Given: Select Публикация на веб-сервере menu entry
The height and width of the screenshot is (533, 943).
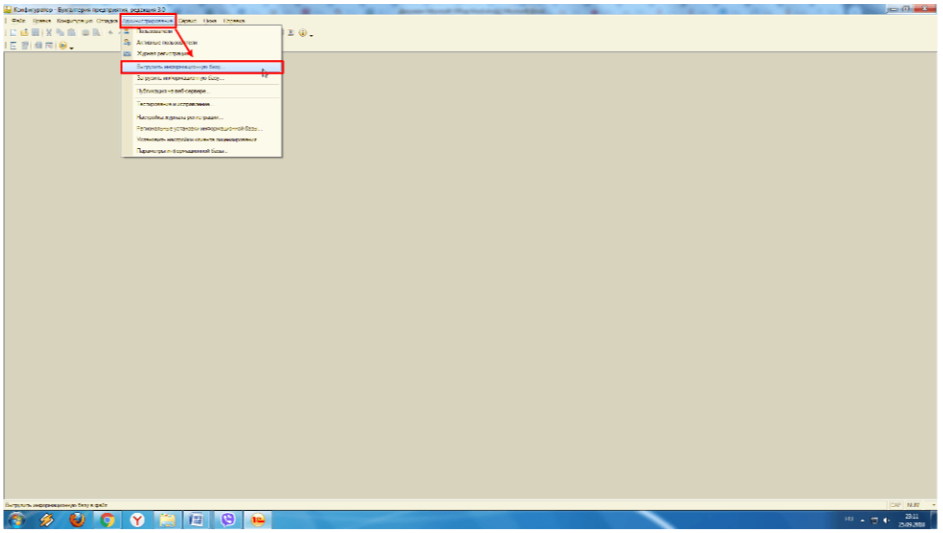Looking at the screenshot, I should point(201,91).
